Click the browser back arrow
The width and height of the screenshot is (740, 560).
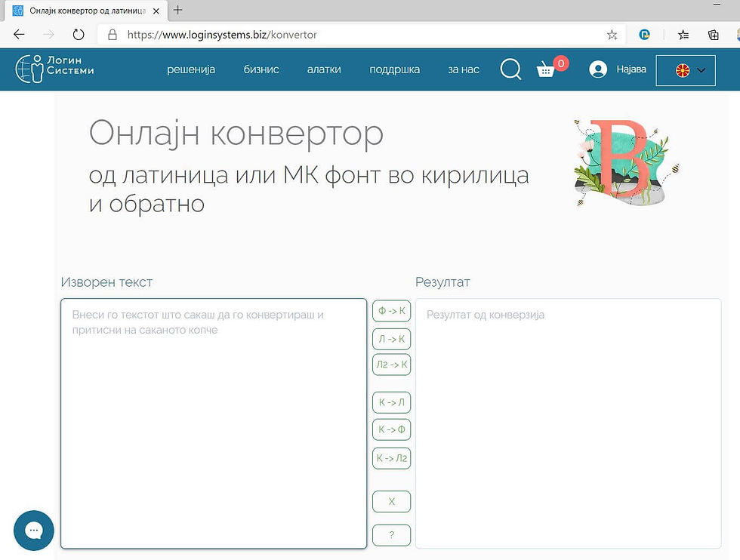click(18, 34)
